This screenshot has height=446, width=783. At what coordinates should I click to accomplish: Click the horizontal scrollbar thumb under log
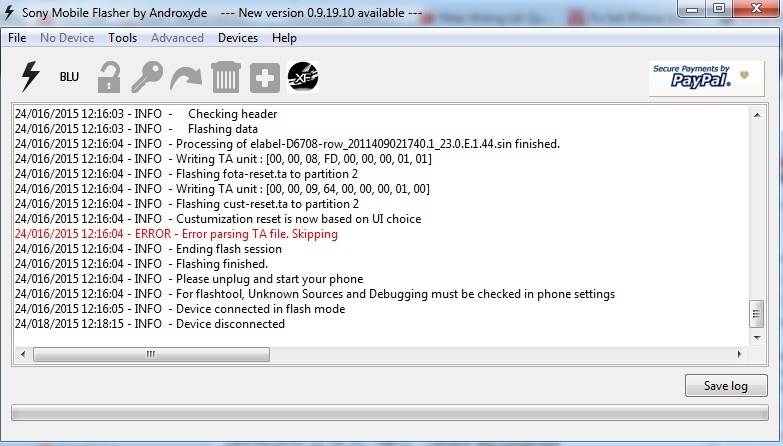coord(151,355)
